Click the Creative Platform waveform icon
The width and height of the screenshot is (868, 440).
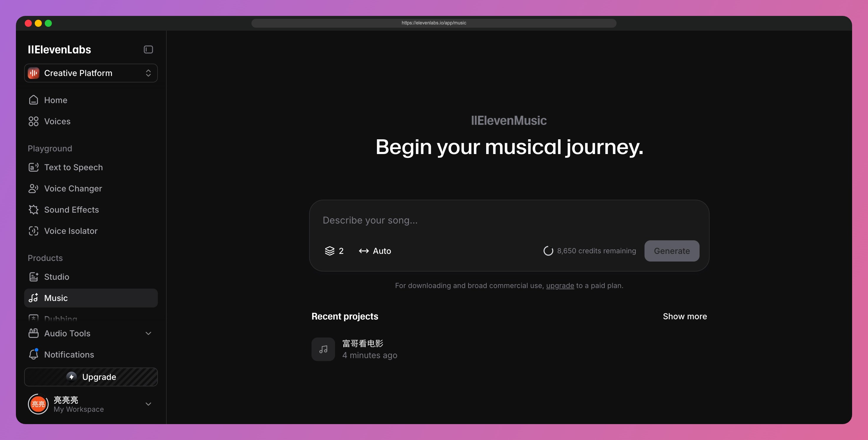[x=34, y=73]
